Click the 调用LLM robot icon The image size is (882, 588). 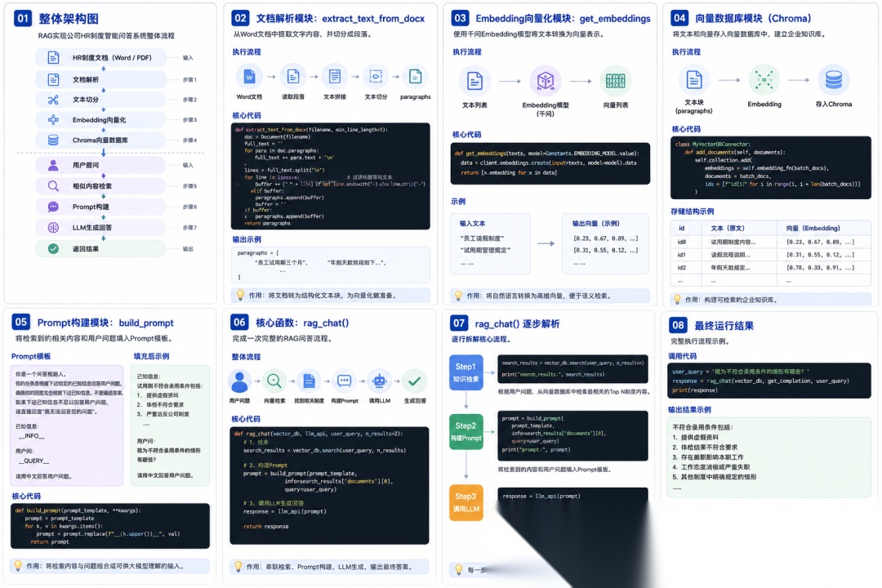point(380,381)
